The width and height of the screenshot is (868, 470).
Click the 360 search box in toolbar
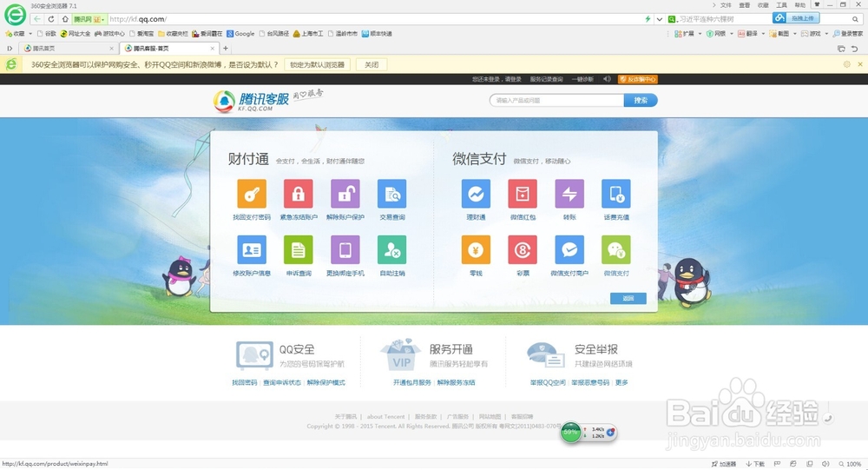[763, 19]
